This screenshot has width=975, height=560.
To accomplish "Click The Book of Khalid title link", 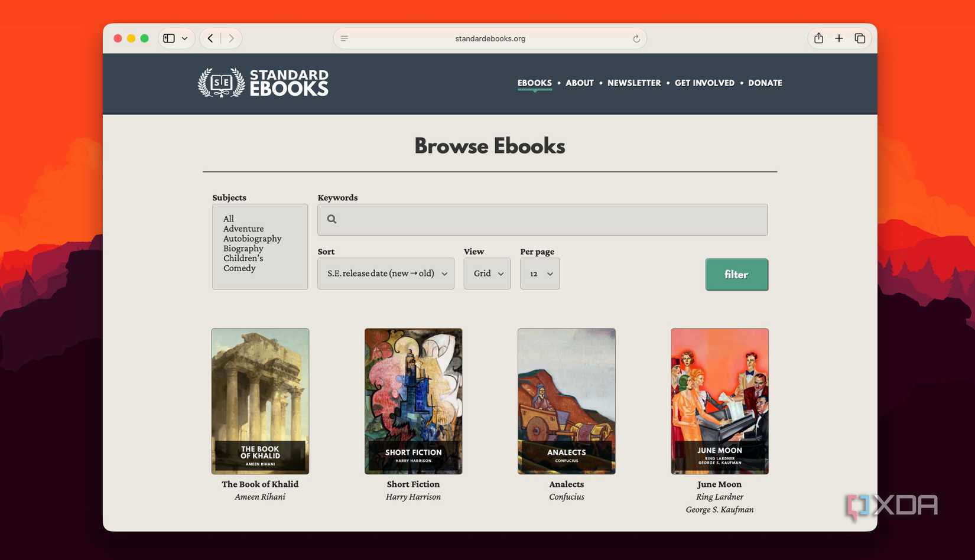I will click(x=260, y=484).
